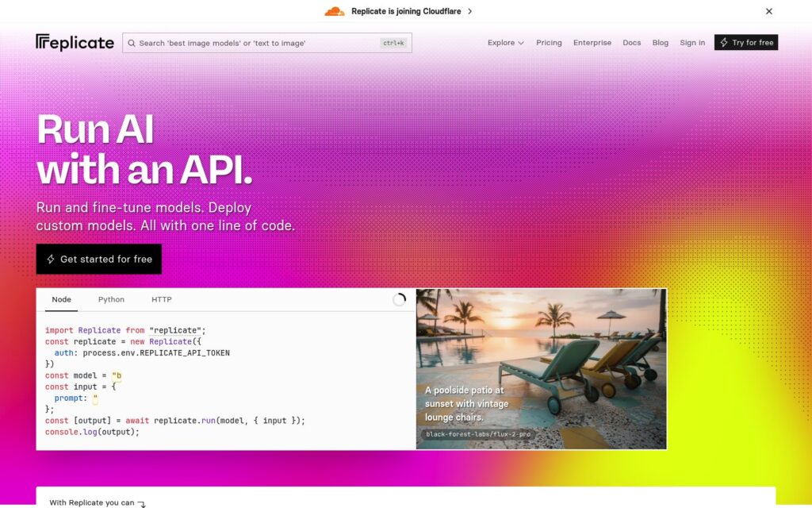Click Get started for free button
This screenshot has width=812, height=508.
(x=99, y=260)
